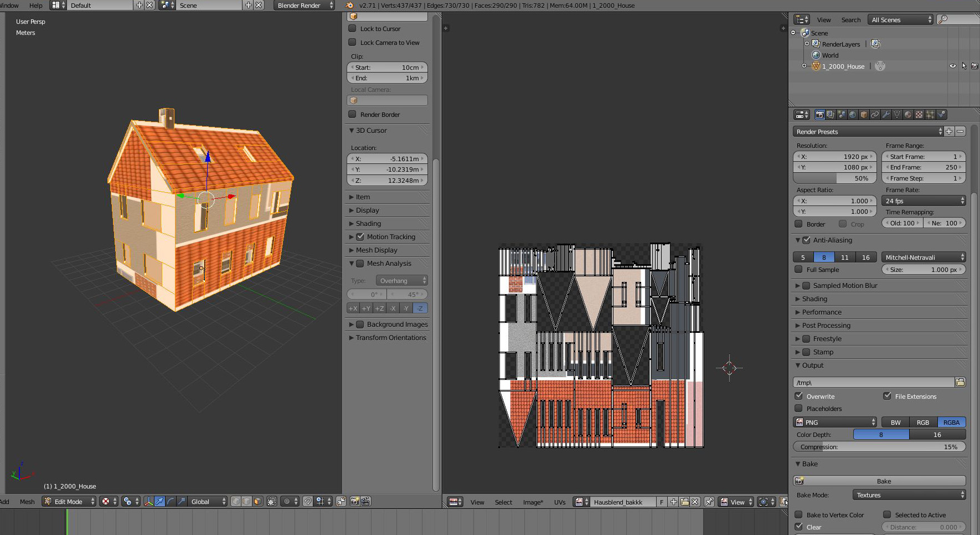Select face select mode cube icon

[257, 502]
